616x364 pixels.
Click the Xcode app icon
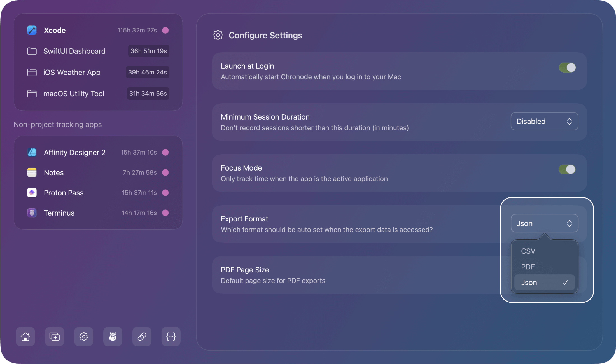pos(32,30)
